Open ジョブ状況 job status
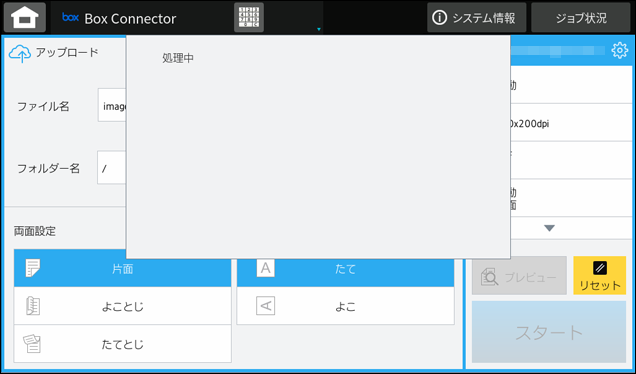 tap(581, 17)
